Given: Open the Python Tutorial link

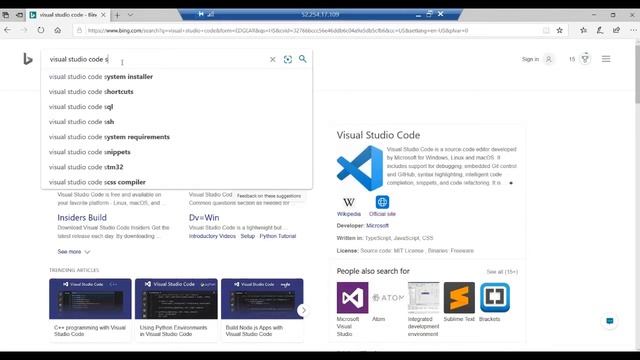Looking at the screenshot, I should tap(278, 236).
